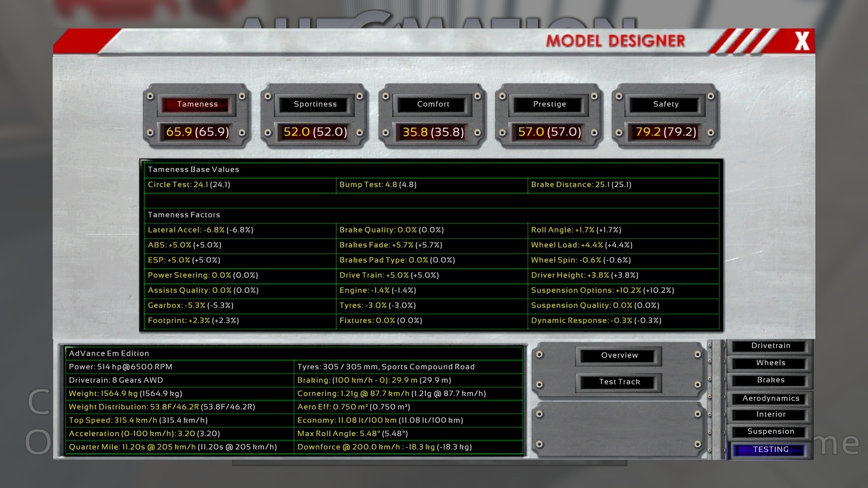View the Safety stat tab
The height and width of the screenshot is (488, 868).
[x=666, y=104]
